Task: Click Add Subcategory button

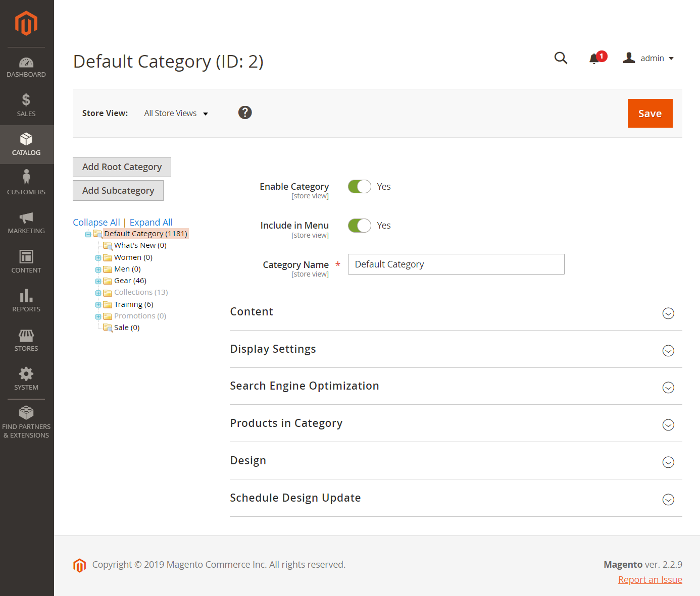Action: click(x=118, y=191)
